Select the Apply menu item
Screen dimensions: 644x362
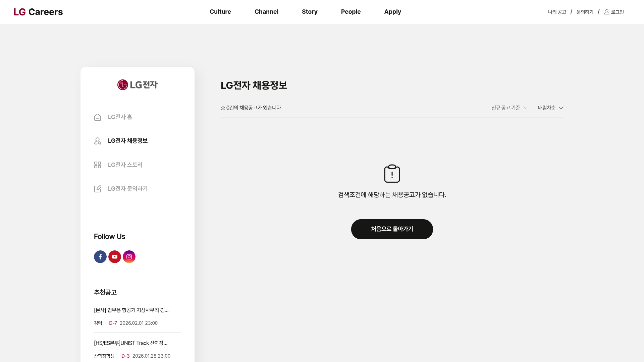[x=393, y=12]
